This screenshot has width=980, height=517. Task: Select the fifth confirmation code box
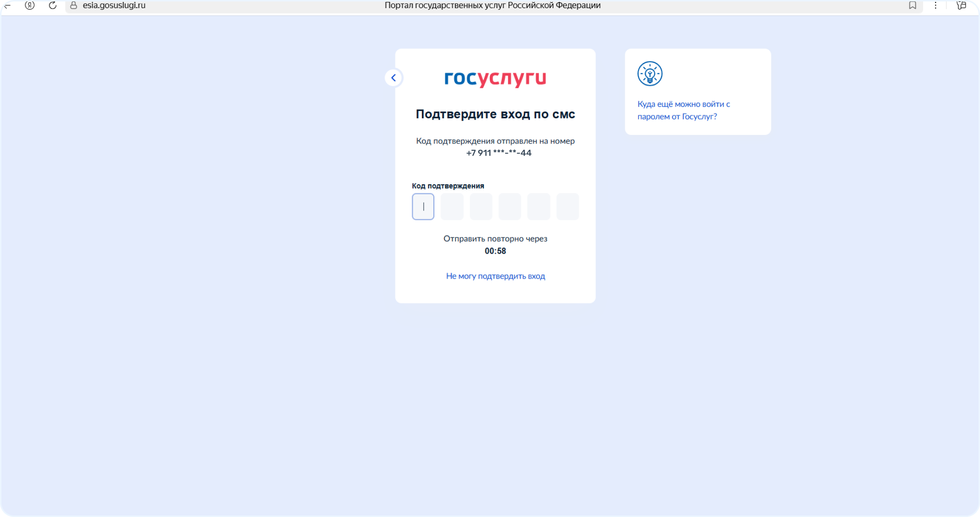pos(539,207)
